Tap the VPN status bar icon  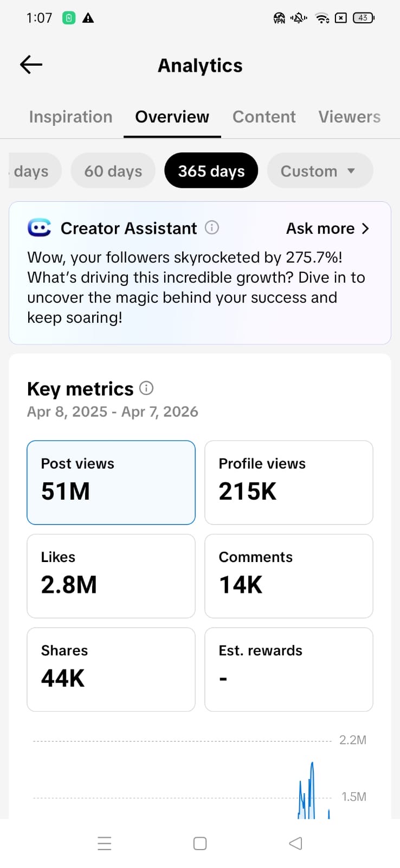click(279, 18)
